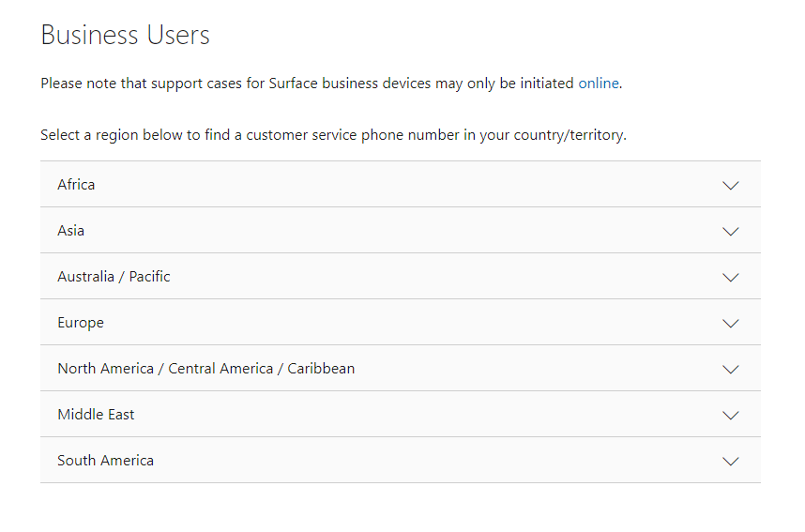Expand South America via its label
Screen dimensions: 805x532
click(x=105, y=461)
